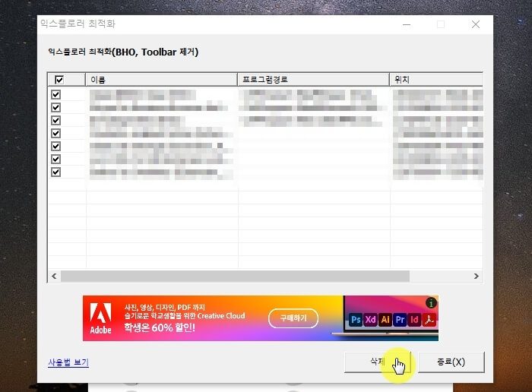Sort by the 프로그램경로 column header

tap(313, 80)
